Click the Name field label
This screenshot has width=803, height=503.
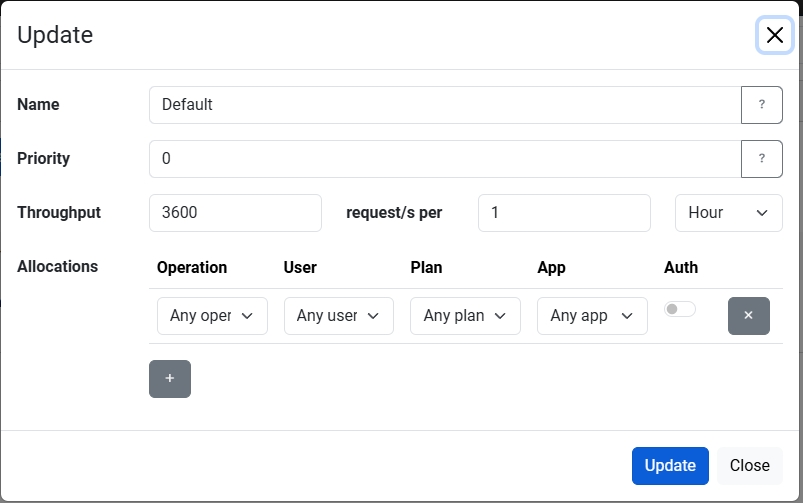[38, 104]
